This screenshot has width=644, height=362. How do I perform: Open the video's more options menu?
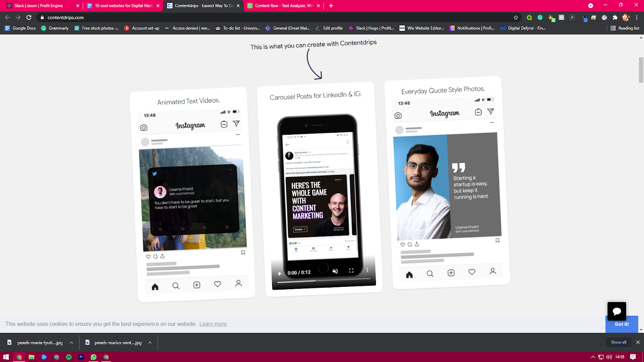(x=367, y=270)
